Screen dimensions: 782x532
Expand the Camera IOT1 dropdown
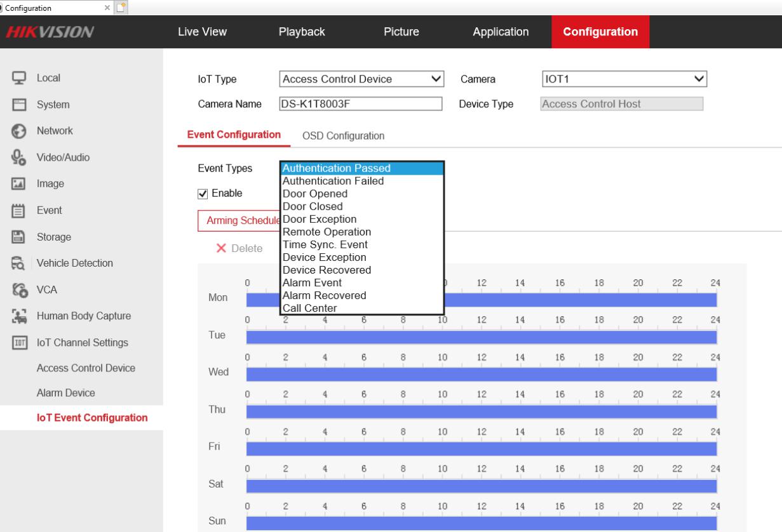623,79
